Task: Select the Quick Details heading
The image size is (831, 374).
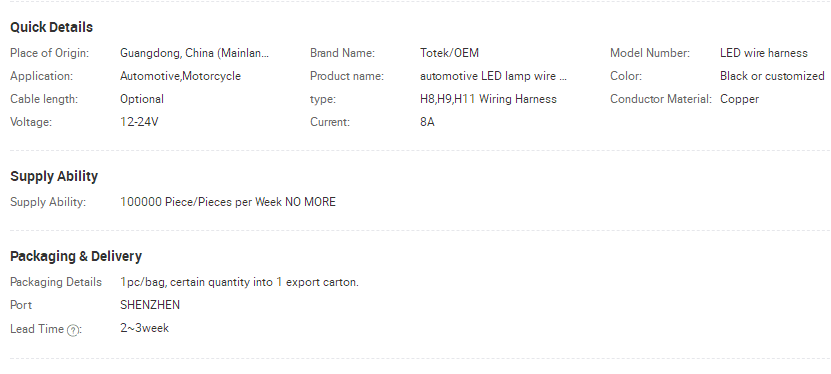Action: [x=51, y=27]
